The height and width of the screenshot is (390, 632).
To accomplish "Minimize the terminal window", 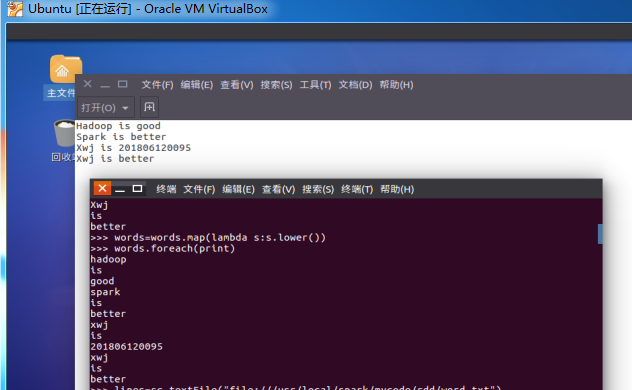I will (x=120, y=189).
